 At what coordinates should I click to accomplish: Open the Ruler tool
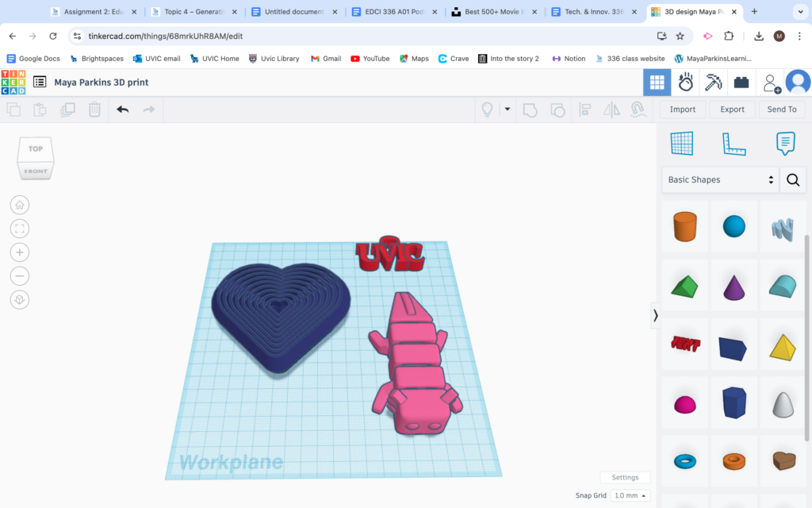(733, 144)
